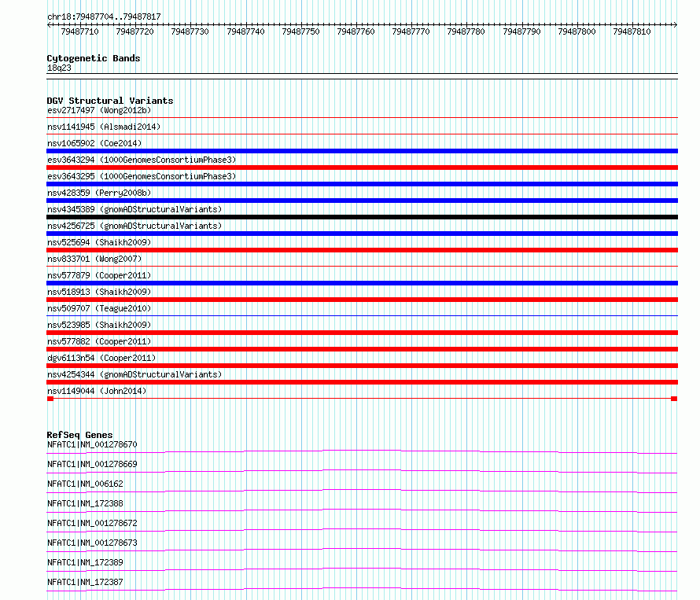Image resolution: width=700 pixels, height=600 pixels.
Task: Click the nsv509707 (Teague2010) label
Action: point(99,308)
